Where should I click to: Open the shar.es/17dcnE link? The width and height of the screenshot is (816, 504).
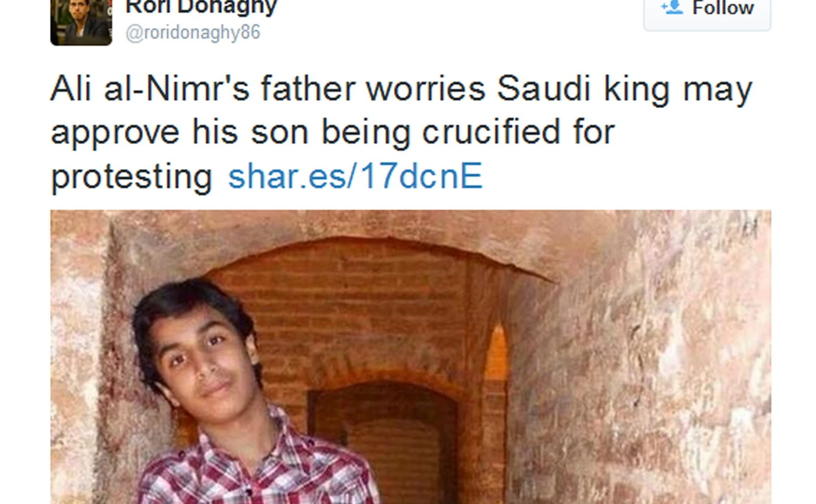pos(355,176)
